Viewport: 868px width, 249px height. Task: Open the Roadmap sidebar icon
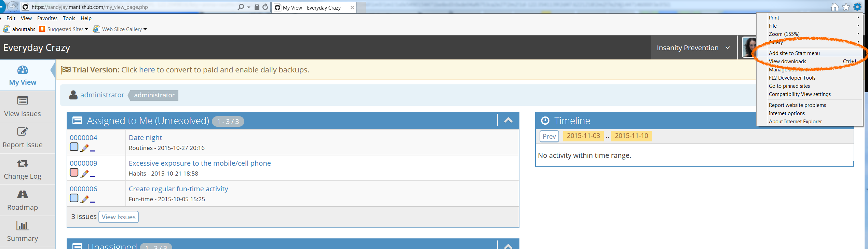(x=23, y=194)
